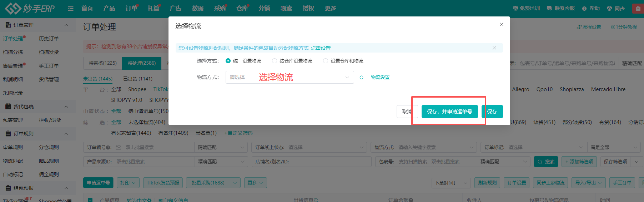Toggle the hamburger menu icon in header
This screenshot has width=644, height=202.
71,9
